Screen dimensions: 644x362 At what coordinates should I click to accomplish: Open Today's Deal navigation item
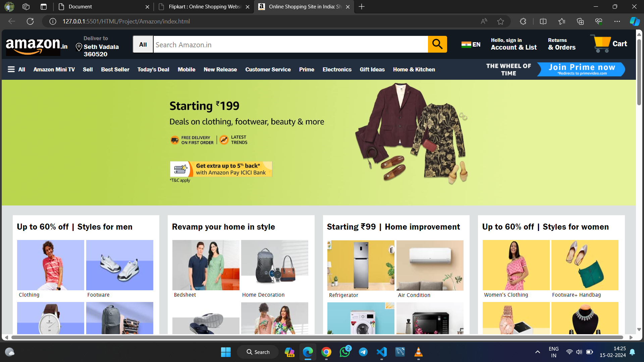point(153,69)
